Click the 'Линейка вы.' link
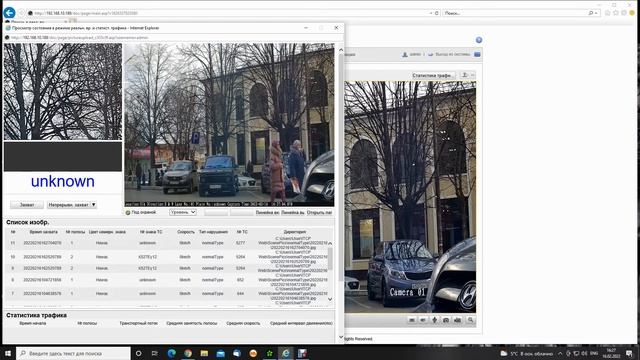The image size is (640, 360). [x=293, y=213]
